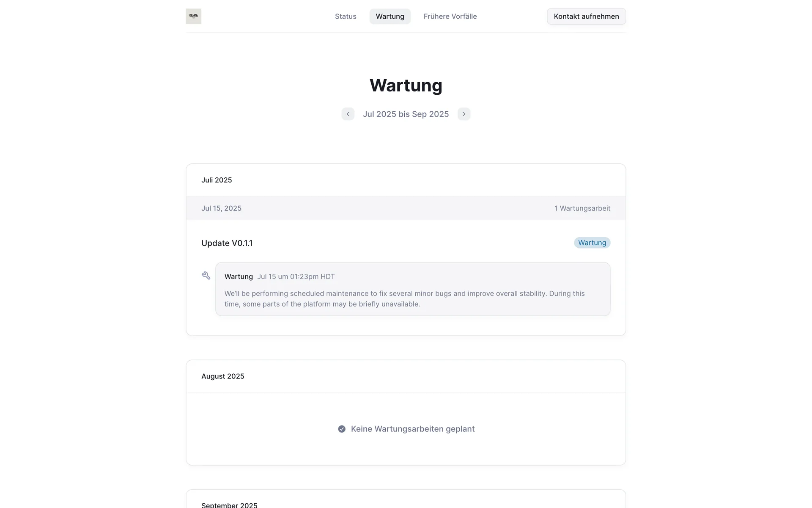Click the scheduled maintenance description text
This screenshot has width=812, height=508.
(x=404, y=298)
